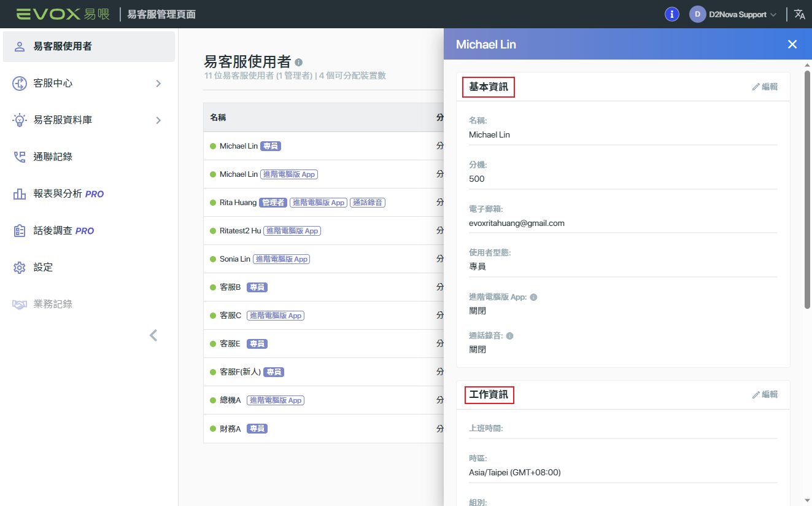The width and height of the screenshot is (812, 506).
Task: Click info icon next to 通話錄音 field
Action: (509, 336)
